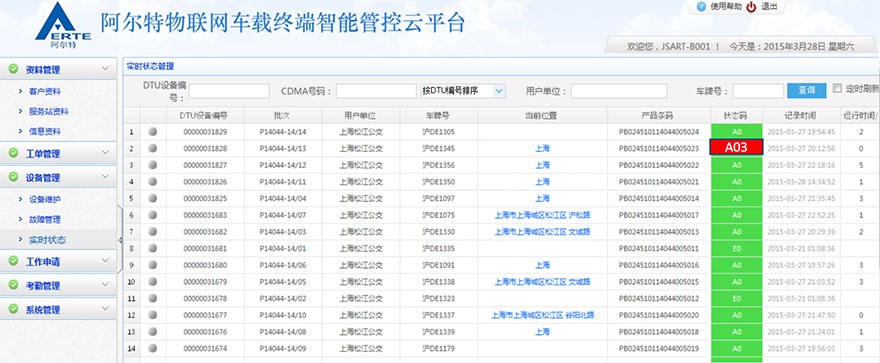Click the 车牌号 input field
Viewport: 880px width, 363px height.
758,91
